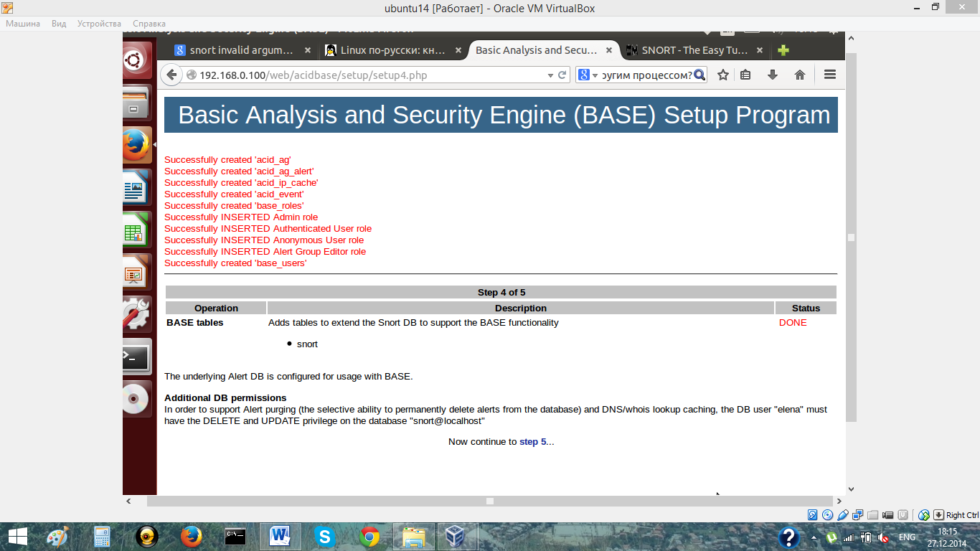Image resolution: width=980 pixels, height=551 pixels.
Task: Click vertical scrollbar of VM window
Action: (851, 237)
